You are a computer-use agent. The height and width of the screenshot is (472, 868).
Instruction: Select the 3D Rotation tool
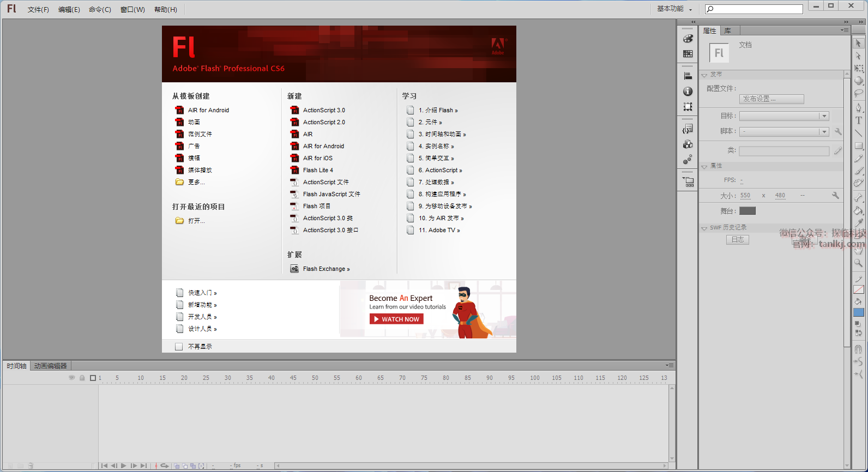(x=858, y=81)
